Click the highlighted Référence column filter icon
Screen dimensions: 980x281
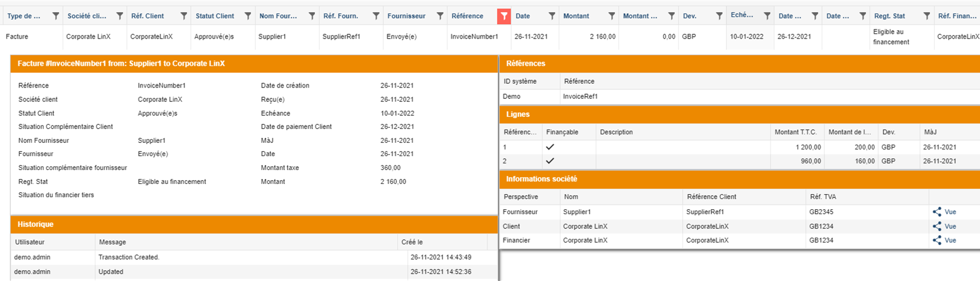pyautogui.click(x=503, y=16)
